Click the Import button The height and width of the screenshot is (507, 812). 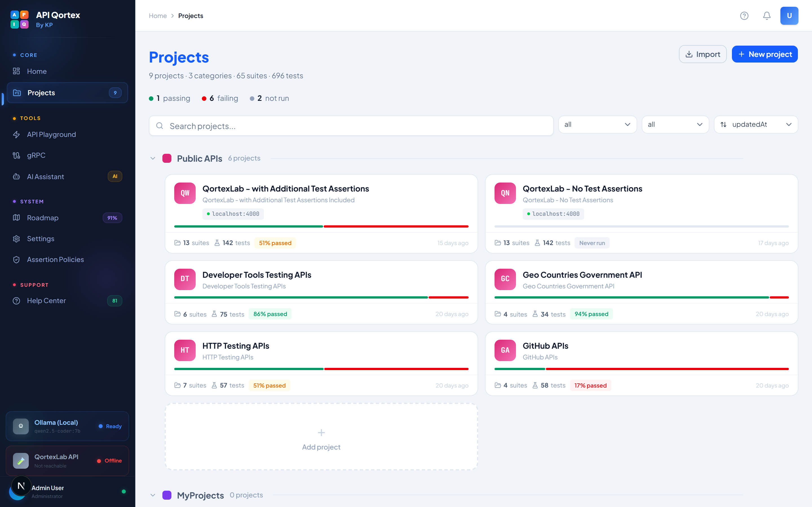point(702,54)
